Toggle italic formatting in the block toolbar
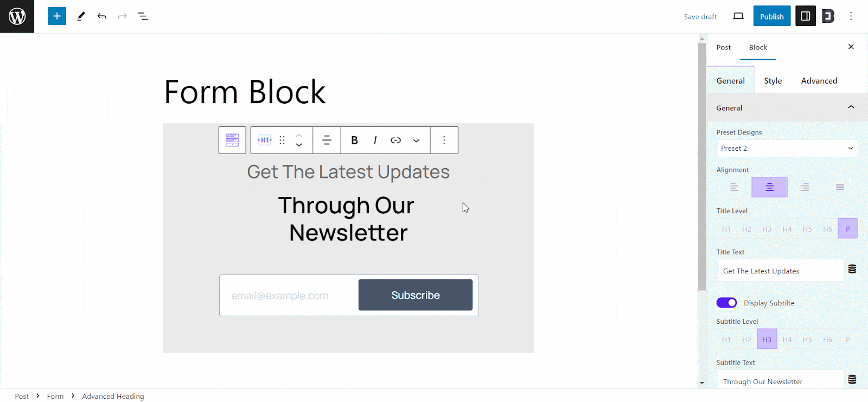The height and width of the screenshot is (402, 868). click(x=374, y=140)
